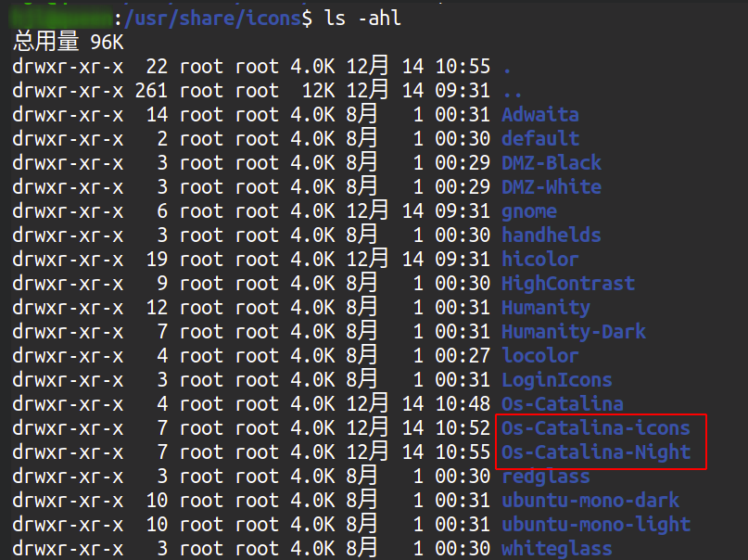The height and width of the screenshot is (560, 748).
Task: Select the whiteglass directory name
Action: [557, 549]
